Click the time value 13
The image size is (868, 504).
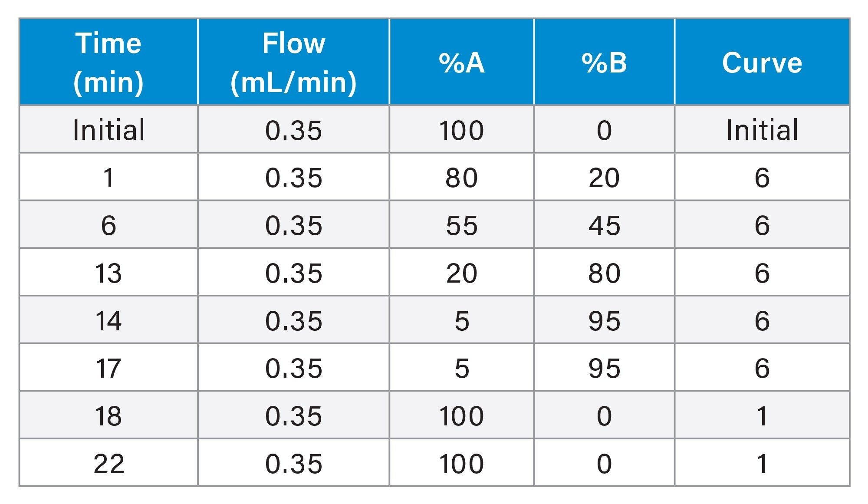(108, 273)
